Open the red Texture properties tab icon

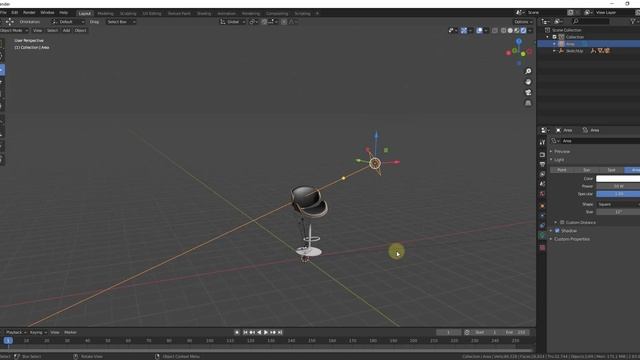[x=542, y=248]
